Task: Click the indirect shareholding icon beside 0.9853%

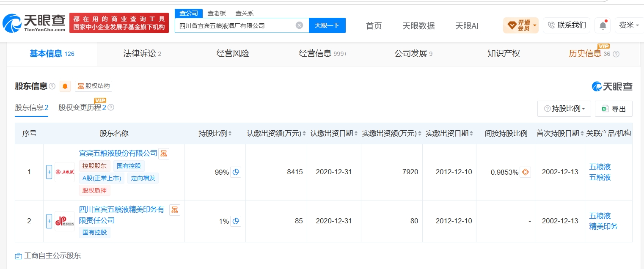Action: point(525,172)
